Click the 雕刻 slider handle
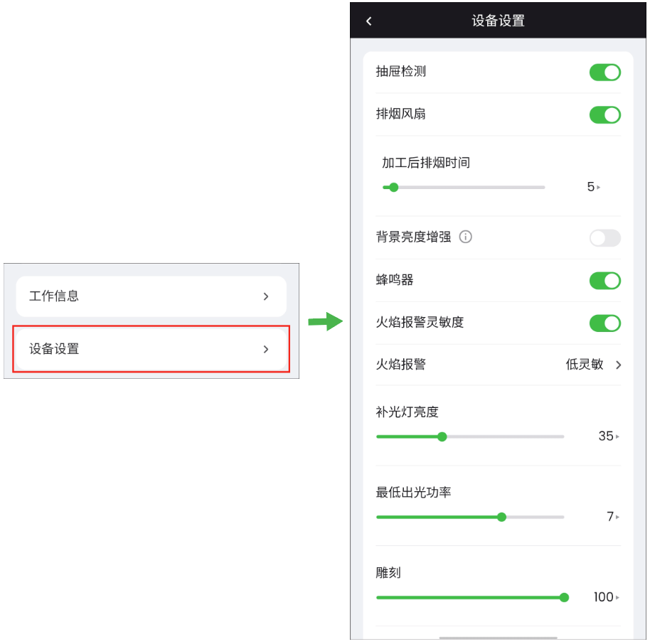Viewport: 650px width, 644px height. point(564,598)
